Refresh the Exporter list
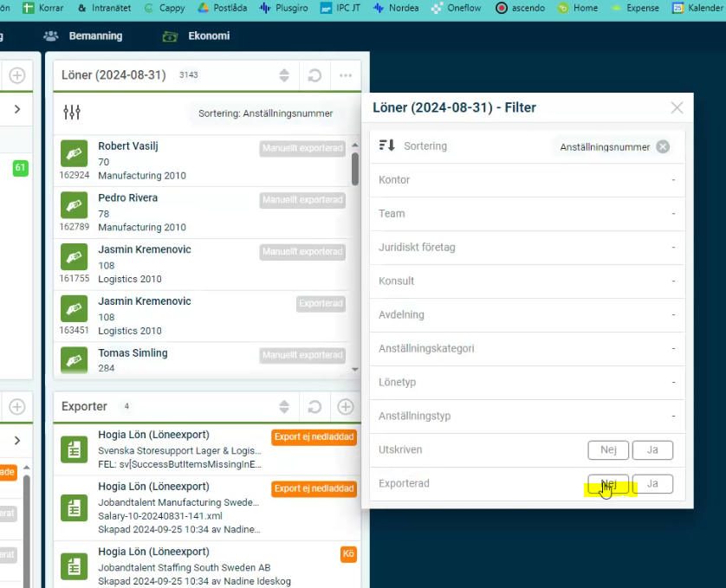This screenshot has width=726, height=588. tap(314, 406)
